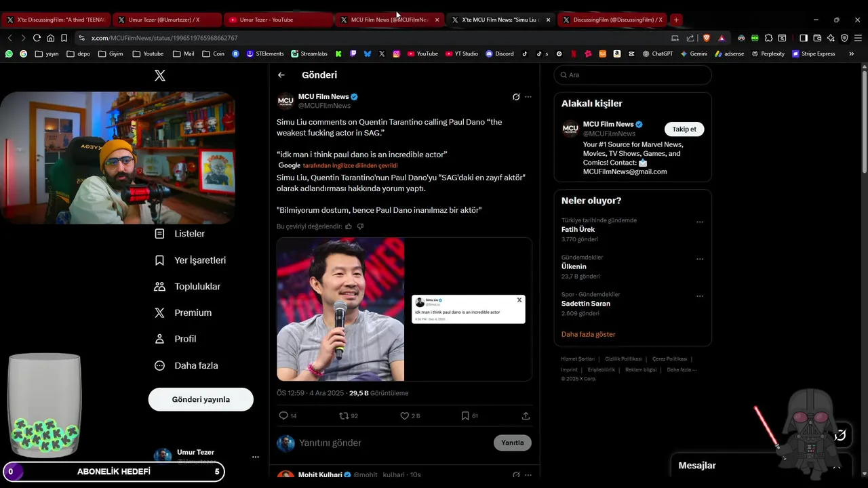Rate translation with thumbs up

[349, 226]
